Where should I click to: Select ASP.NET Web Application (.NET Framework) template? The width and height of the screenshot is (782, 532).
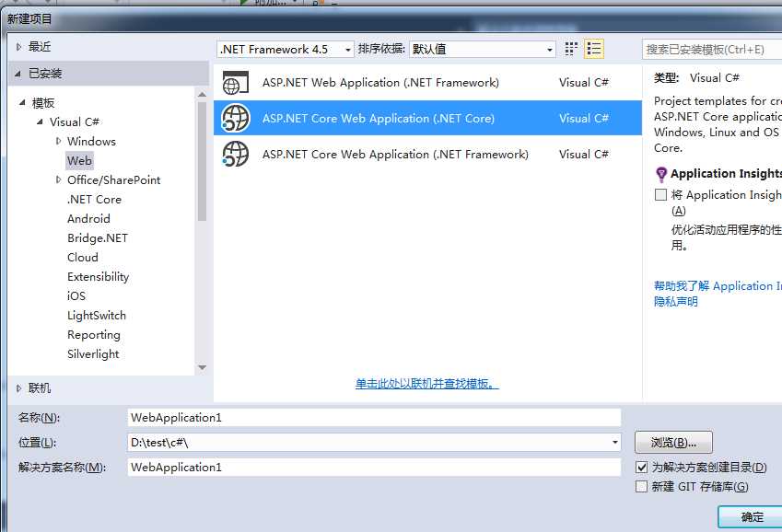[427, 82]
